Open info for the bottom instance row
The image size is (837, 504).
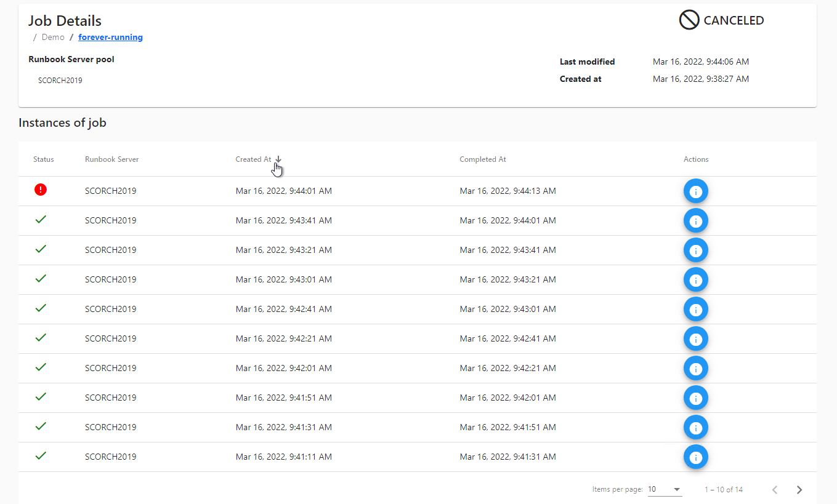click(x=695, y=457)
